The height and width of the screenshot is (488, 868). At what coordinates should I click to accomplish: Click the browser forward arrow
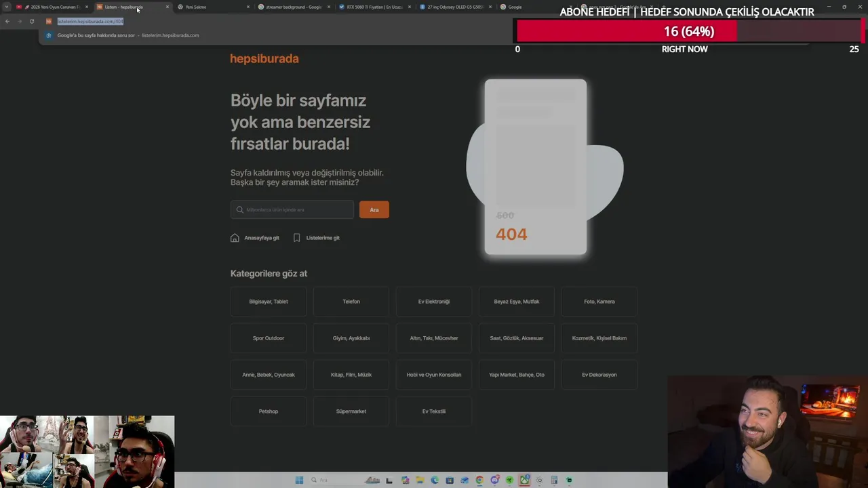click(x=20, y=21)
